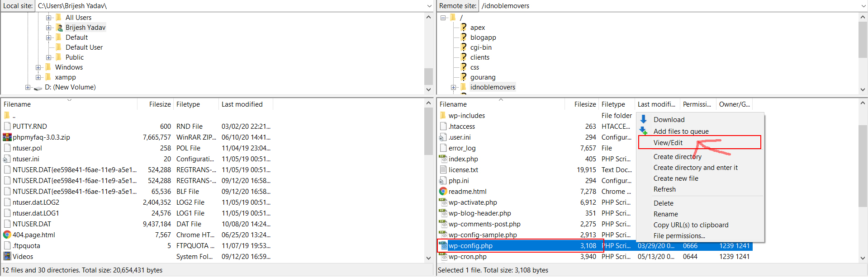Expand the Windows folder node
The image size is (868, 277).
pos(38,67)
